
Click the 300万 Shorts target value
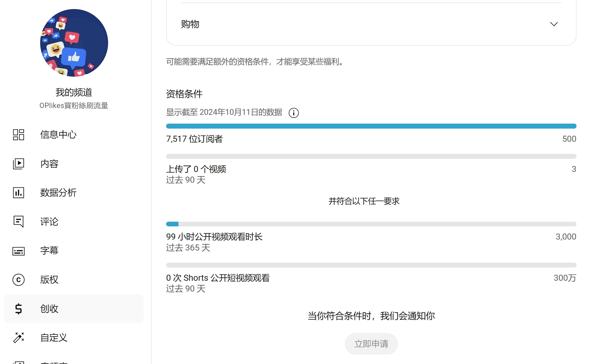(x=565, y=278)
